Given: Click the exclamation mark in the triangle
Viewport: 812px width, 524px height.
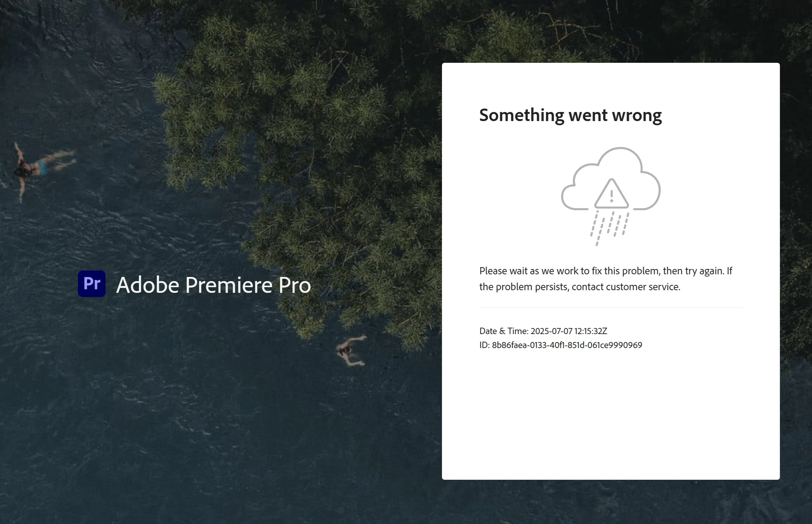Looking at the screenshot, I should 611,196.
